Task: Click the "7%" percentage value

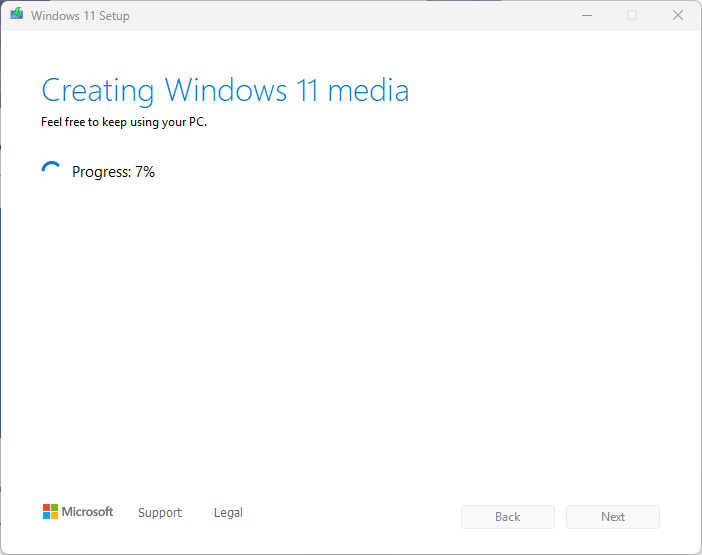Action: tap(145, 172)
